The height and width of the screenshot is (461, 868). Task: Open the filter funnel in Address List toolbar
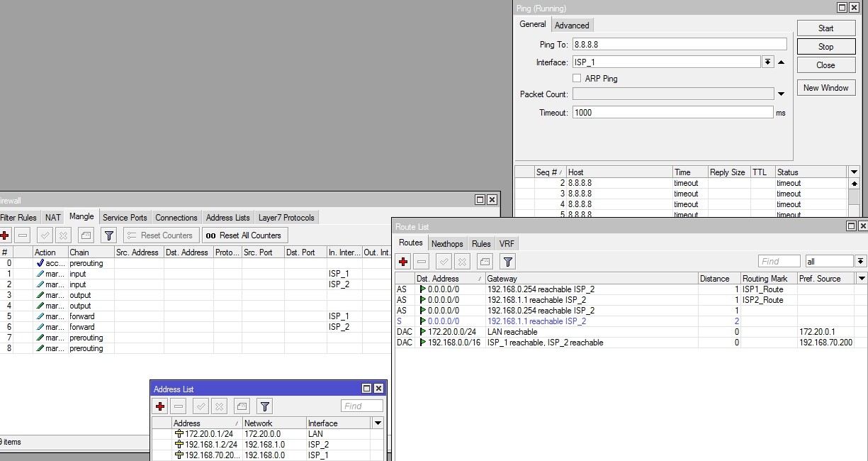264,406
